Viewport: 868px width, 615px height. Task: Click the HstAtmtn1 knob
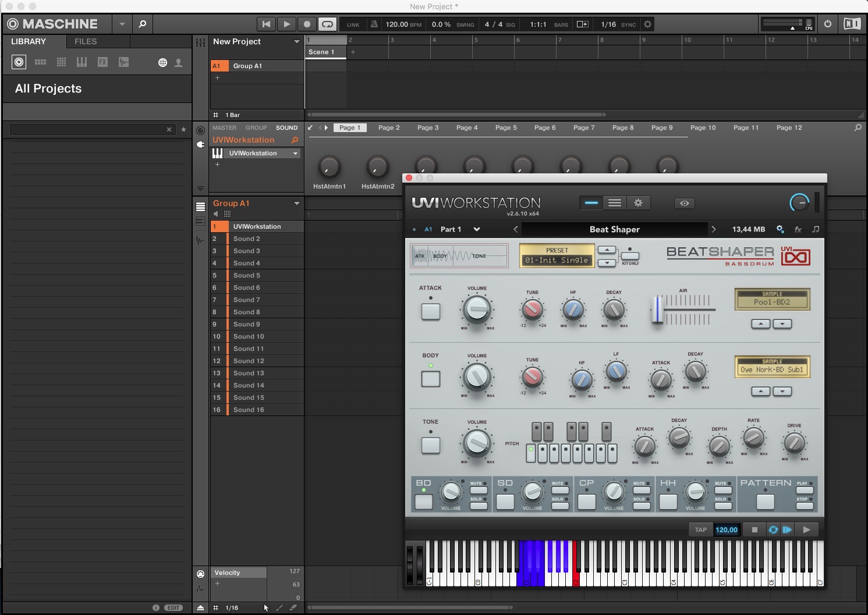click(329, 167)
